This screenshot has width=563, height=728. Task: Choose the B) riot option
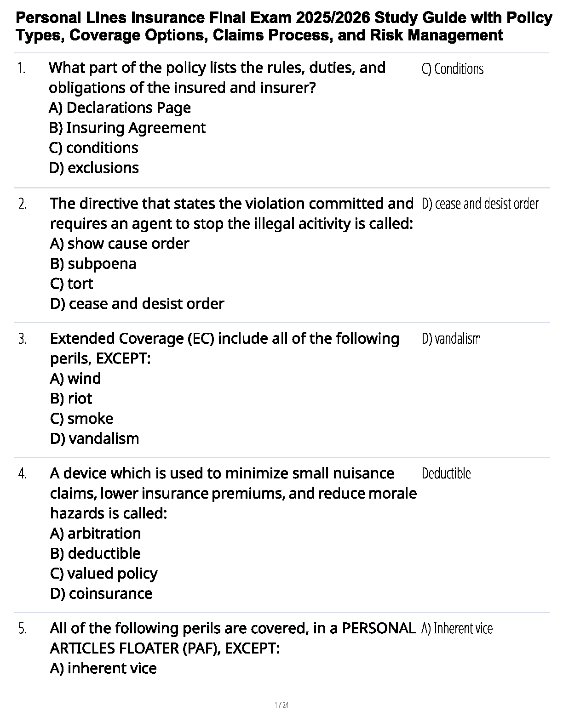tap(71, 398)
